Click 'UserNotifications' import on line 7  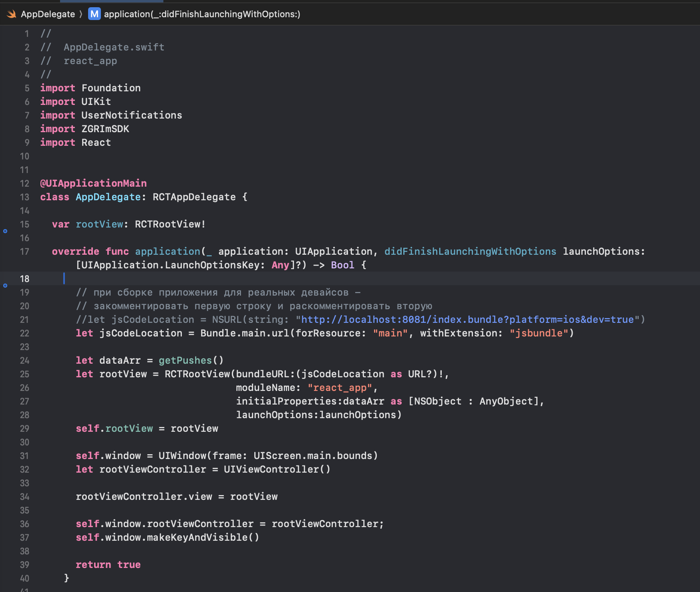(x=132, y=115)
